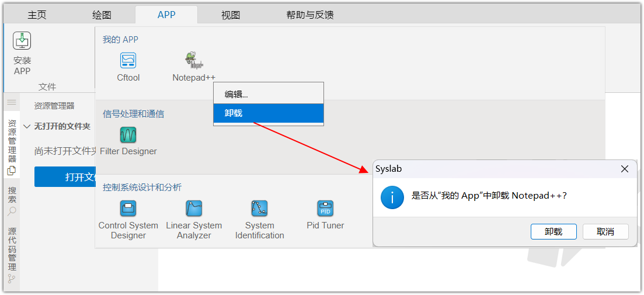Click the blue info icon in Syslab dialog
This screenshot has height=295, width=644.
392,197
